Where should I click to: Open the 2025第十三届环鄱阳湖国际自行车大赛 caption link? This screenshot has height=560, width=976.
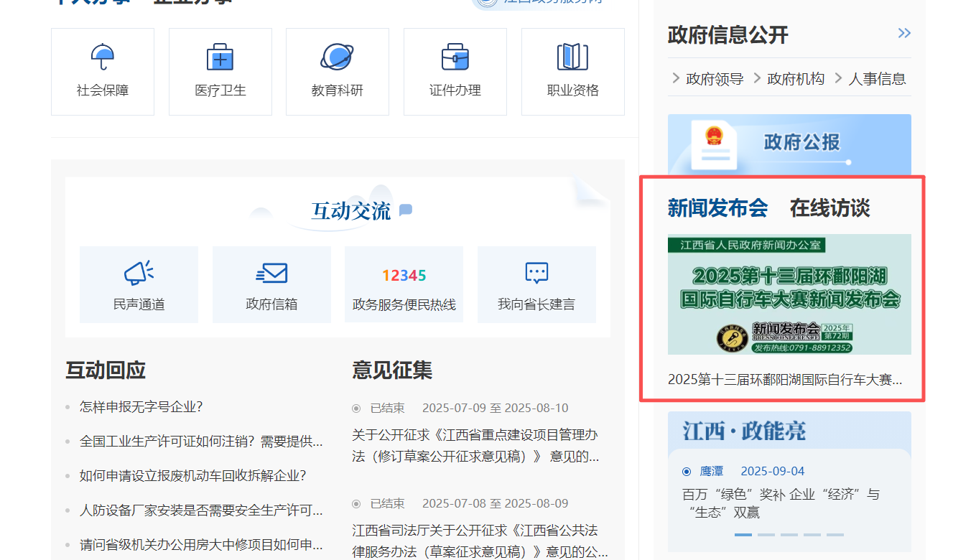pos(785,380)
